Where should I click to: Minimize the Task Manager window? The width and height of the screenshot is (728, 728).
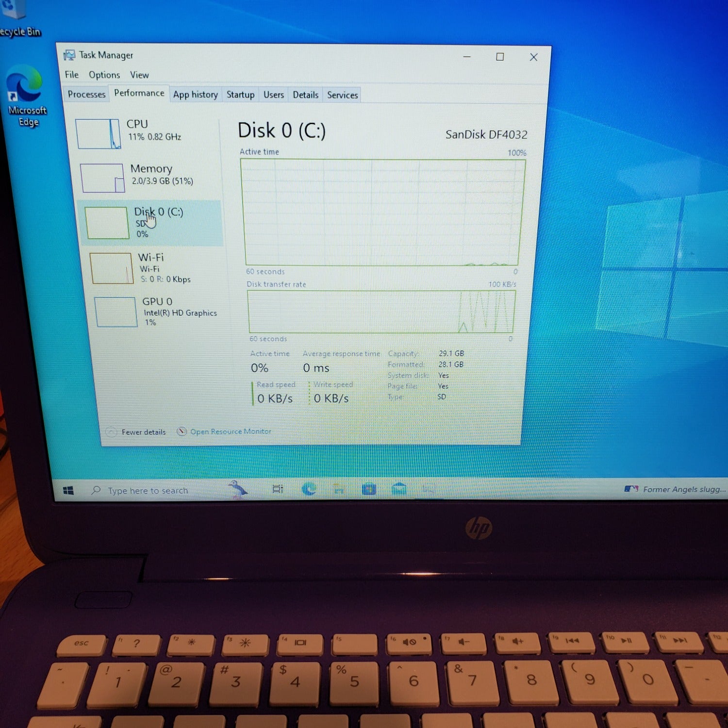(467, 57)
